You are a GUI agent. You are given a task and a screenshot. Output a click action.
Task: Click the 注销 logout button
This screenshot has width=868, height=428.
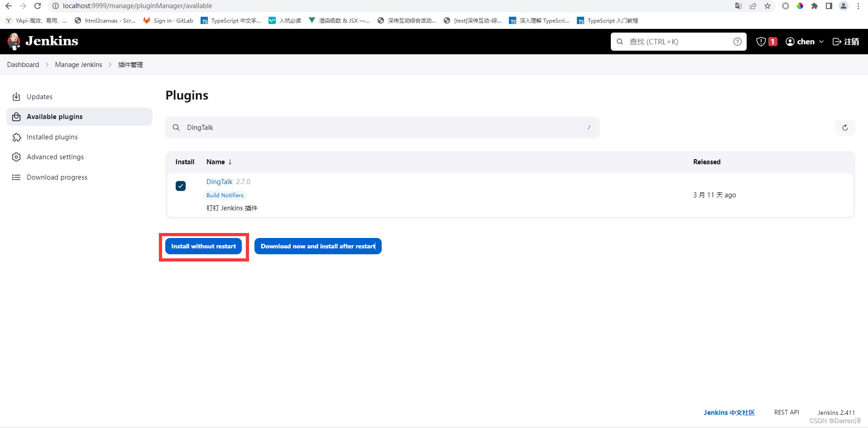click(846, 42)
